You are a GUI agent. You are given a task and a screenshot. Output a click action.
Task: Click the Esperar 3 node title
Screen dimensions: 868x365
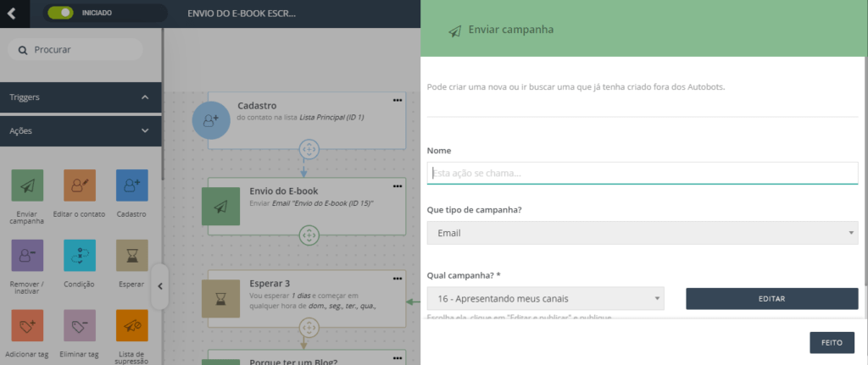[x=270, y=283]
